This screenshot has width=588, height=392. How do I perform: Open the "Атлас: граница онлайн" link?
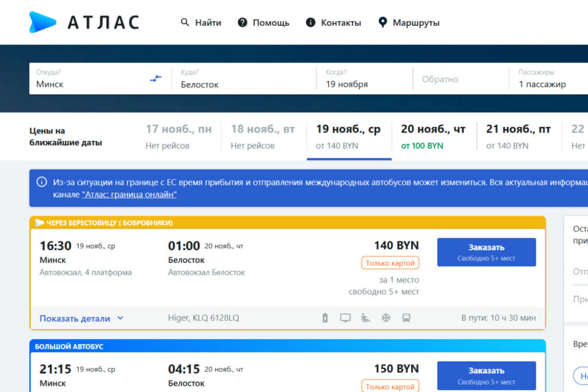click(x=129, y=195)
